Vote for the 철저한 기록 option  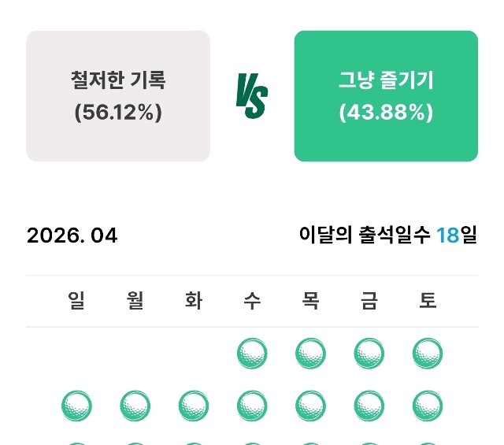point(118,96)
